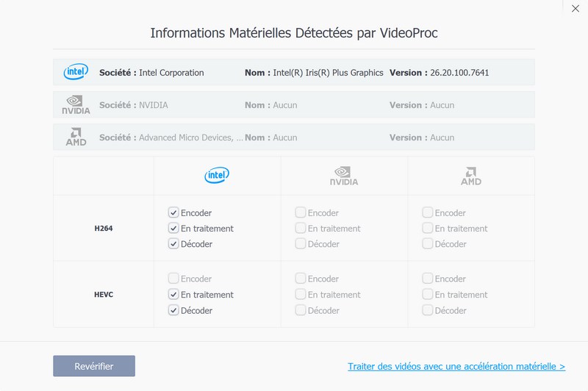588x391 pixels.
Task: Select the Intel Corporation company text
Action: [x=171, y=73]
